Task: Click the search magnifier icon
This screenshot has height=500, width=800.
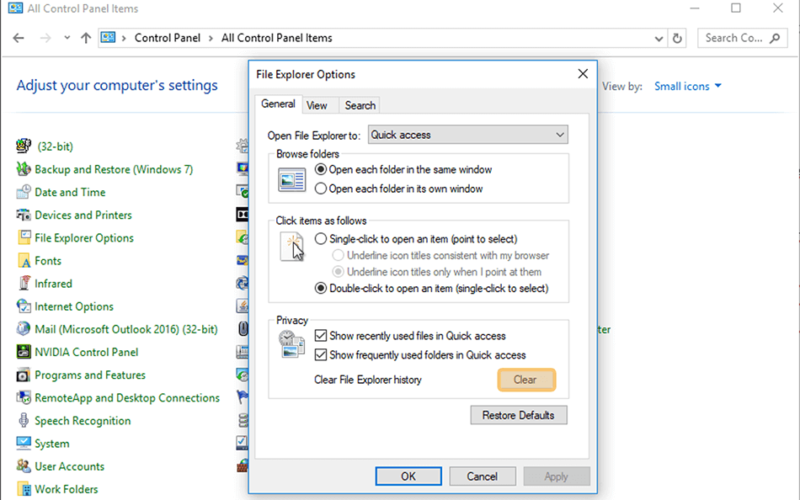Action: [775, 38]
